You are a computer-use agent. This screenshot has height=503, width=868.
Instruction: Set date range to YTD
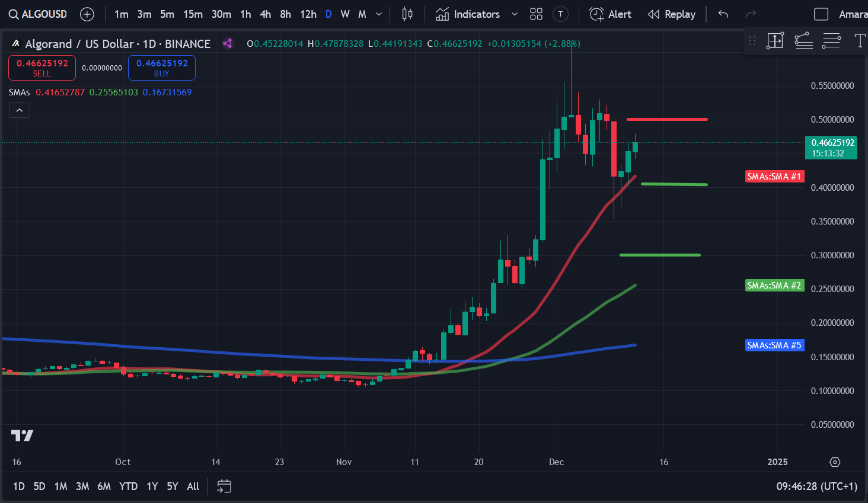(x=128, y=486)
